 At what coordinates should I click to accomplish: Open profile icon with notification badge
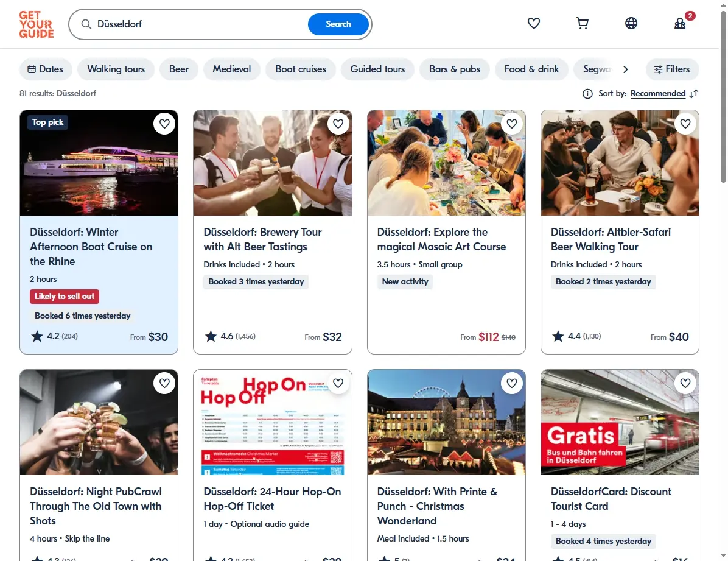[680, 23]
